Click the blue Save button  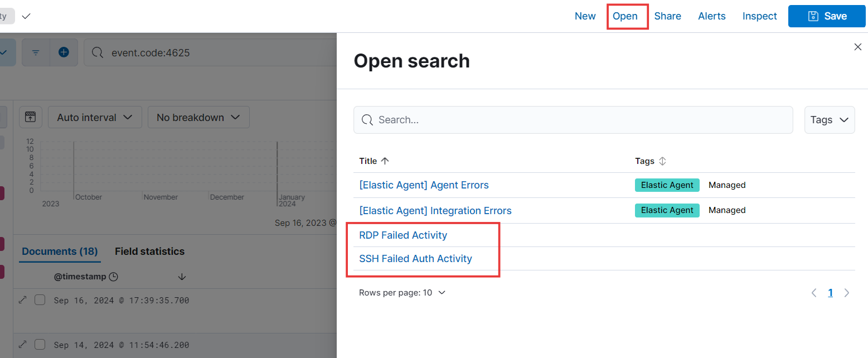828,16
